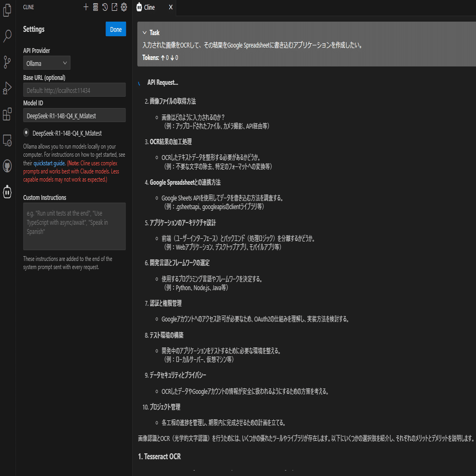Open the Explorer view in the activity bar
Screen dimensions: 476x476
pyautogui.click(x=8, y=10)
